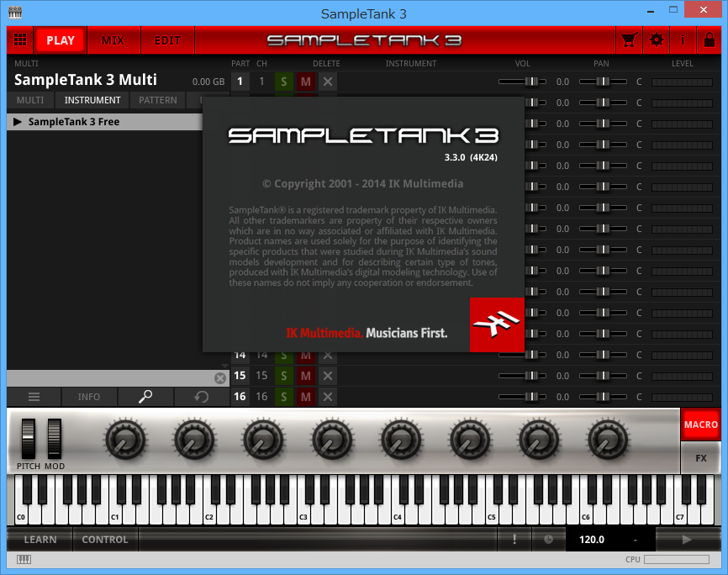Click the undo arrow icon near INFO
Screen dimensions: 728x575
202,397
